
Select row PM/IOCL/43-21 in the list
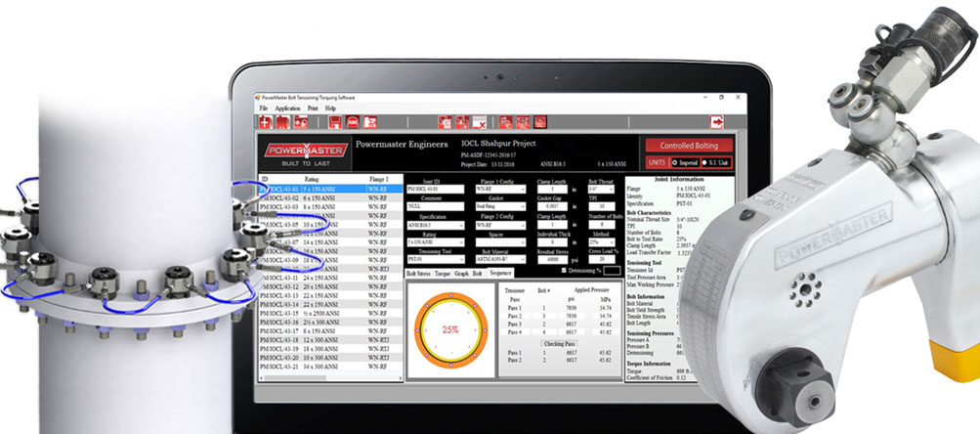[330, 366]
